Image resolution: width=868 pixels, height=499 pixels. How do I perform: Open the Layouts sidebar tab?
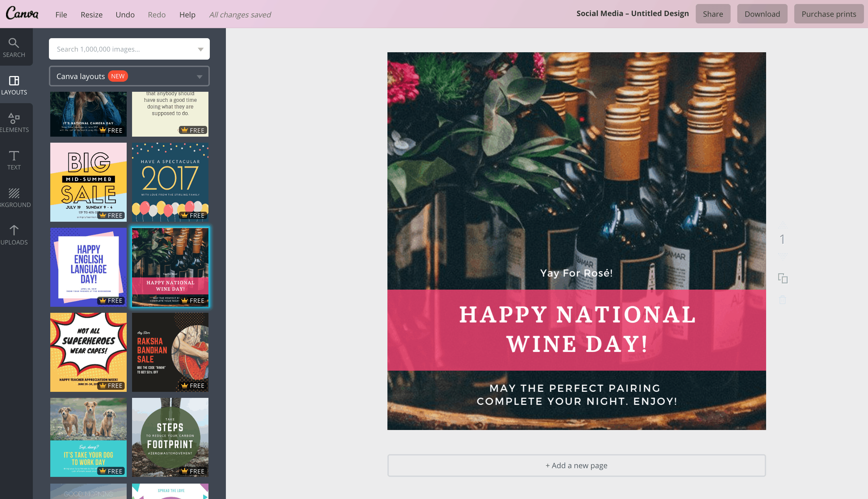coord(14,85)
